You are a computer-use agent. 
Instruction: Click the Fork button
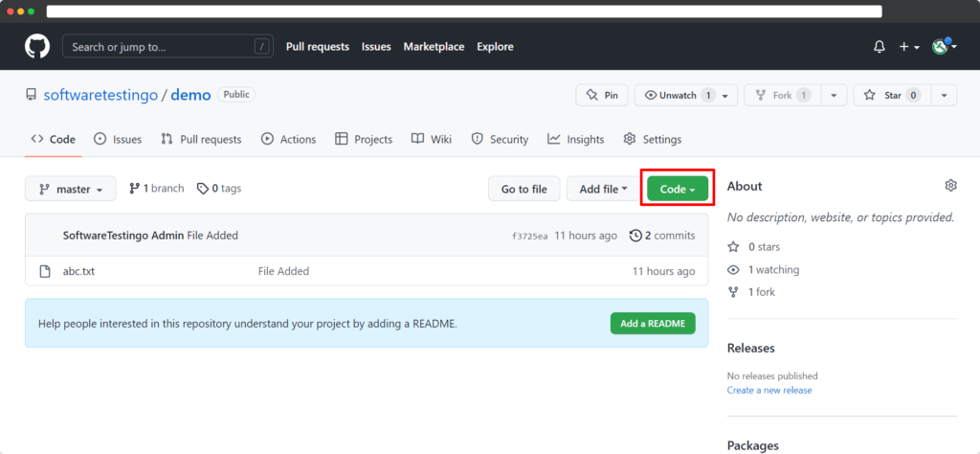click(783, 95)
